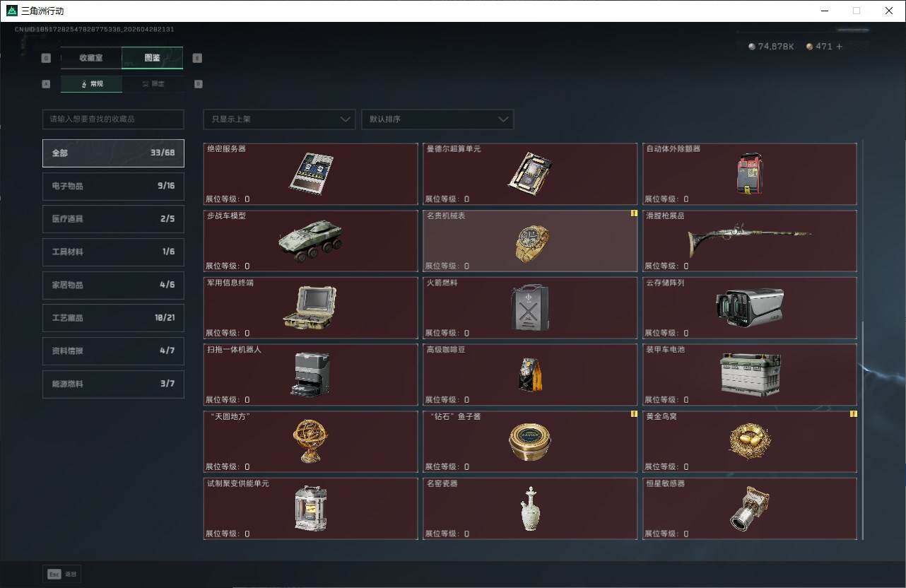
Task: Filter by 电子物品 category
Action: click(x=113, y=186)
